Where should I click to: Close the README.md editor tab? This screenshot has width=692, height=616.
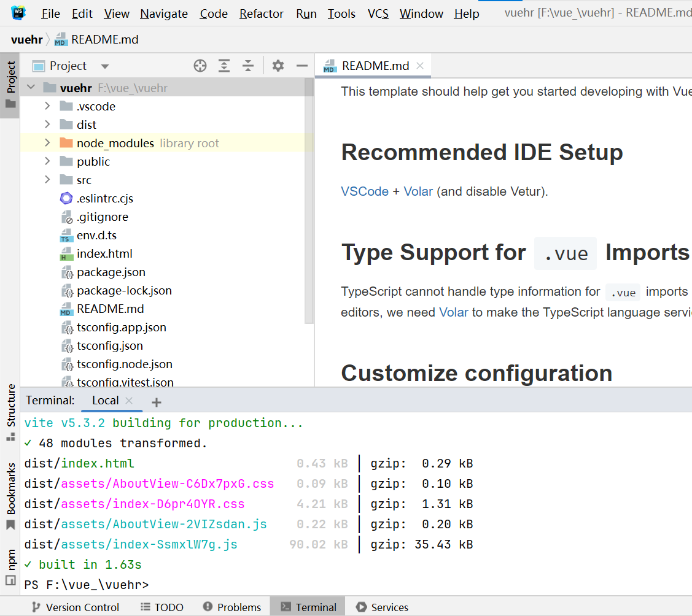[420, 66]
